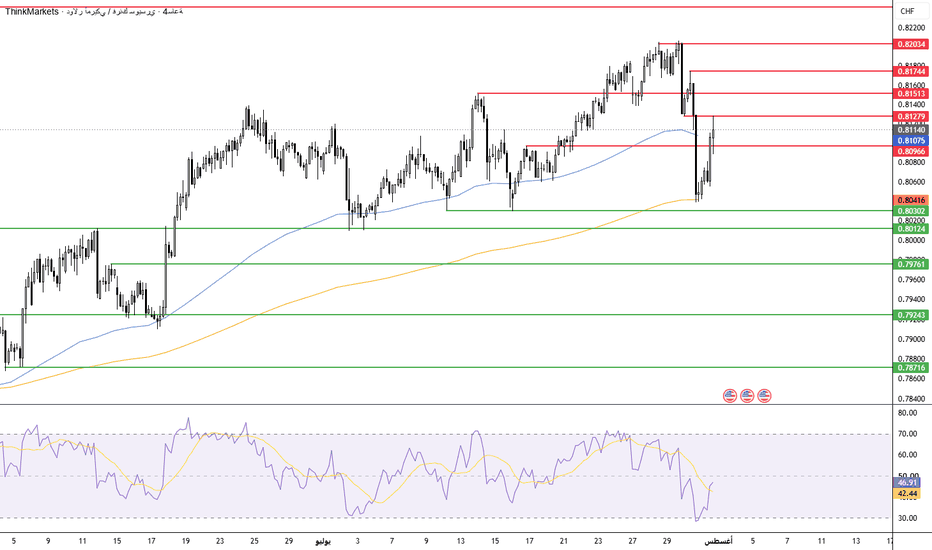Click the 0.79600 price axis tick
932x550 pixels.
(x=911, y=279)
